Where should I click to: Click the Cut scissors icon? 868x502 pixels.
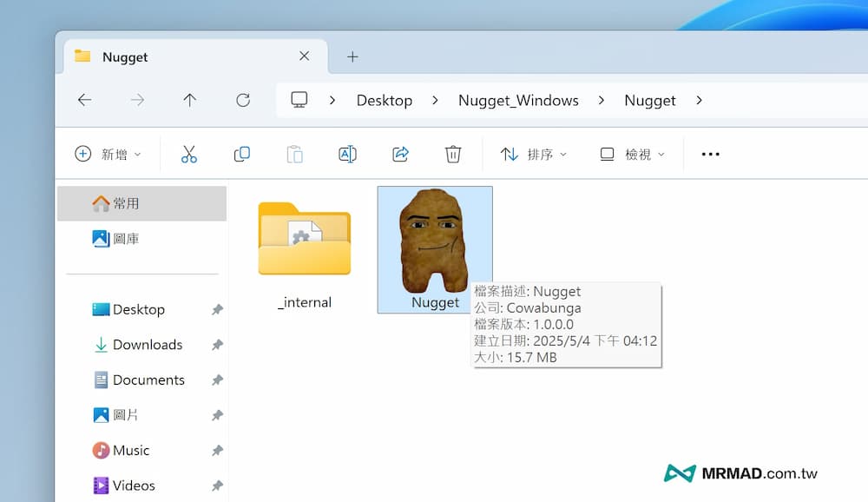click(189, 154)
